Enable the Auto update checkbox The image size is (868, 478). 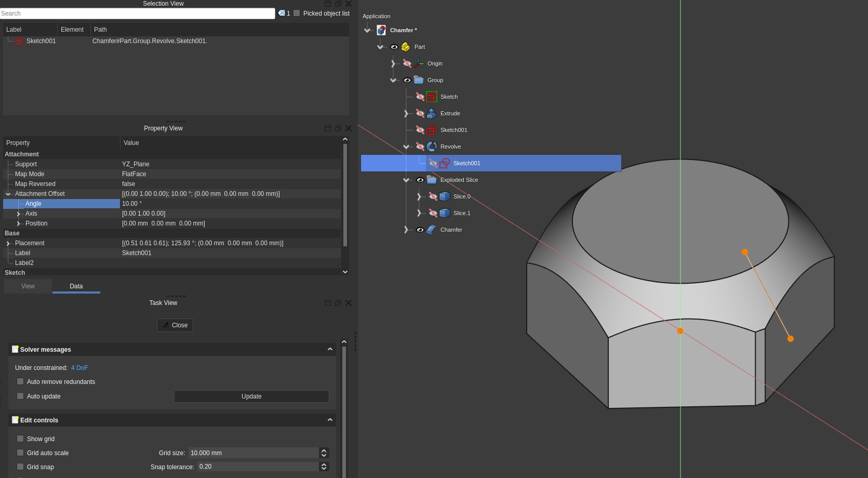click(20, 396)
